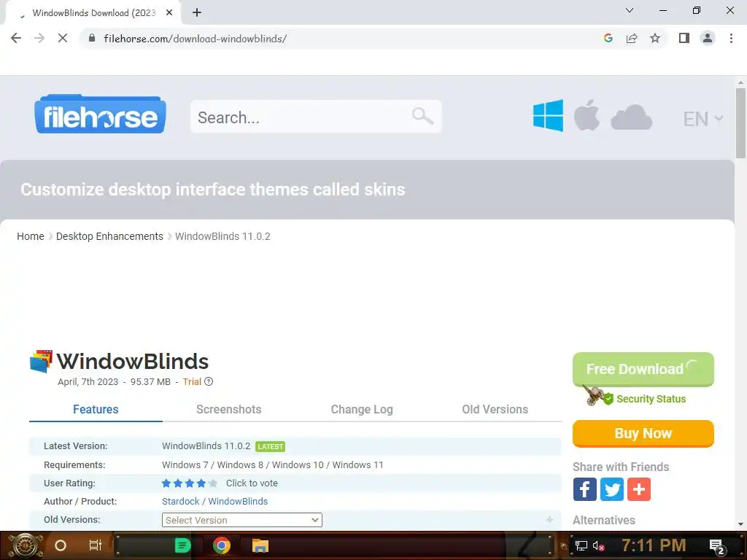Open a new tab with the plus button
This screenshot has height=560, width=747.
pyautogui.click(x=197, y=13)
